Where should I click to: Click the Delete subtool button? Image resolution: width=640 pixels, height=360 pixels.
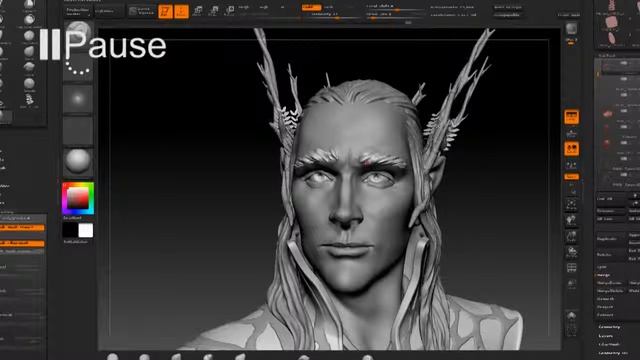[x=610, y=255]
